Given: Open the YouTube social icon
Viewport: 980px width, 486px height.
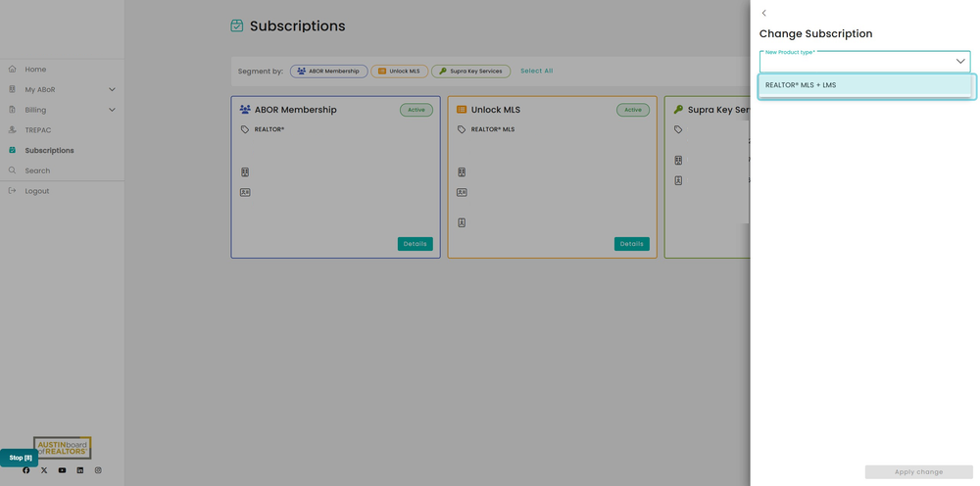Looking at the screenshot, I should (x=62, y=470).
